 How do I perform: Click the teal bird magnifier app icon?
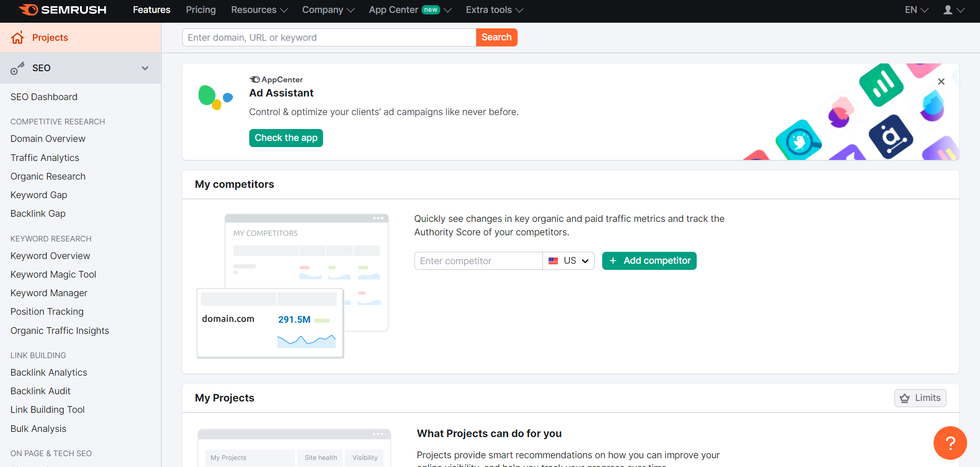click(798, 140)
